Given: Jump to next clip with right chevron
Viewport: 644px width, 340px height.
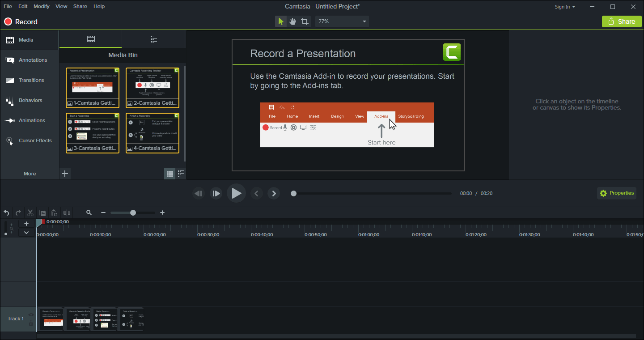Looking at the screenshot, I should [x=274, y=193].
